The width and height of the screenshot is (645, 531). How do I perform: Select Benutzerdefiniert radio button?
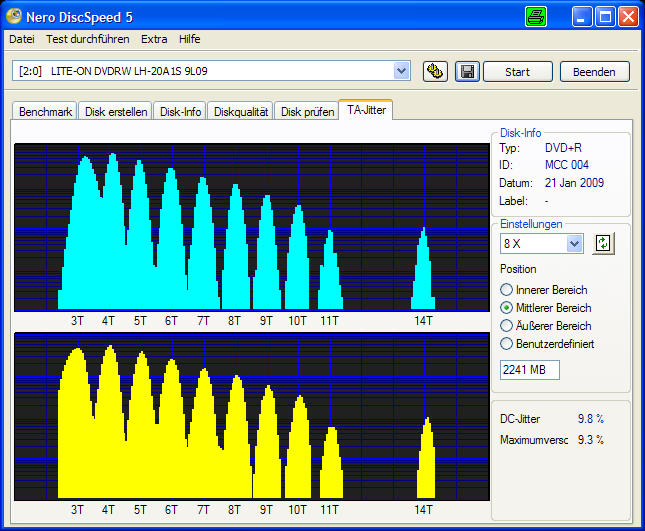506,343
